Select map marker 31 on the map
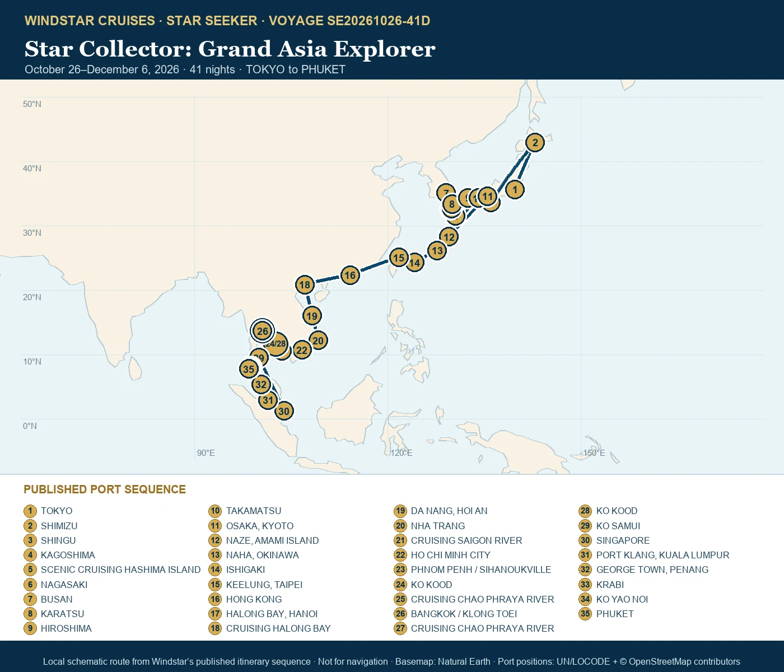This screenshot has width=784, height=672. pyautogui.click(x=268, y=400)
